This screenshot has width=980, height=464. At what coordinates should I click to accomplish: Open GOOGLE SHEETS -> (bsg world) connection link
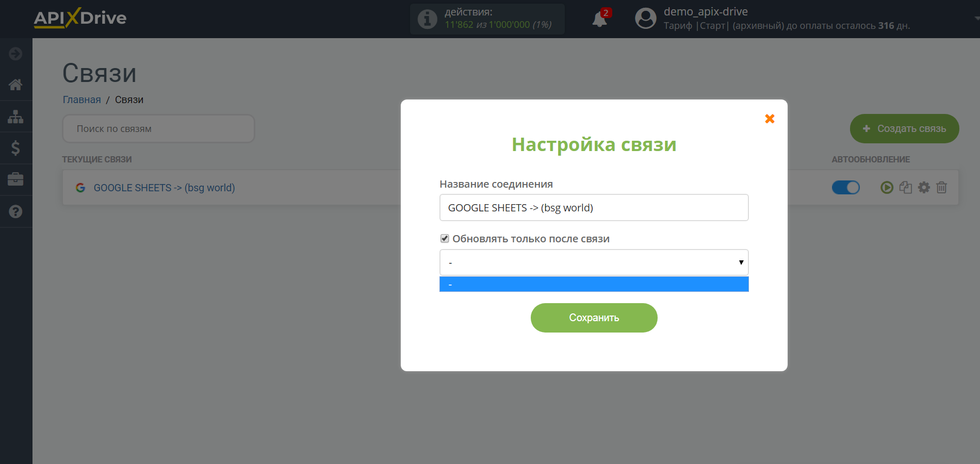coord(164,188)
